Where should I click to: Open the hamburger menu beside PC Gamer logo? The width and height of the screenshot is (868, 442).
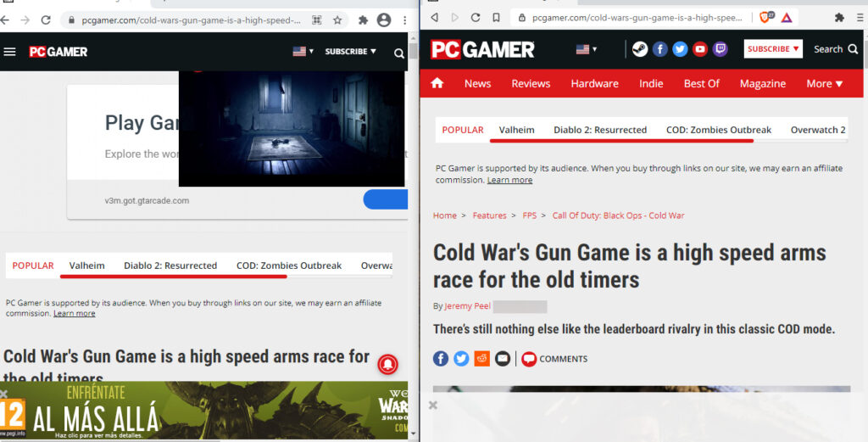[x=10, y=52]
